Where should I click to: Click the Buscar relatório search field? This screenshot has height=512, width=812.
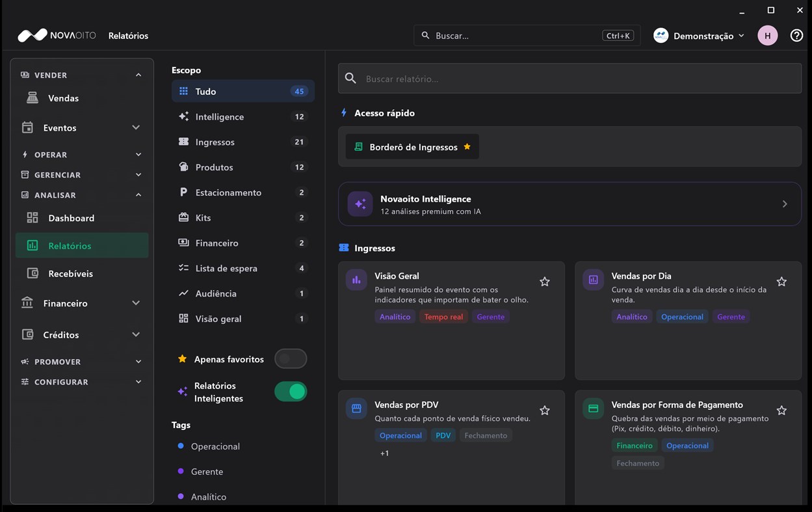click(570, 79)
